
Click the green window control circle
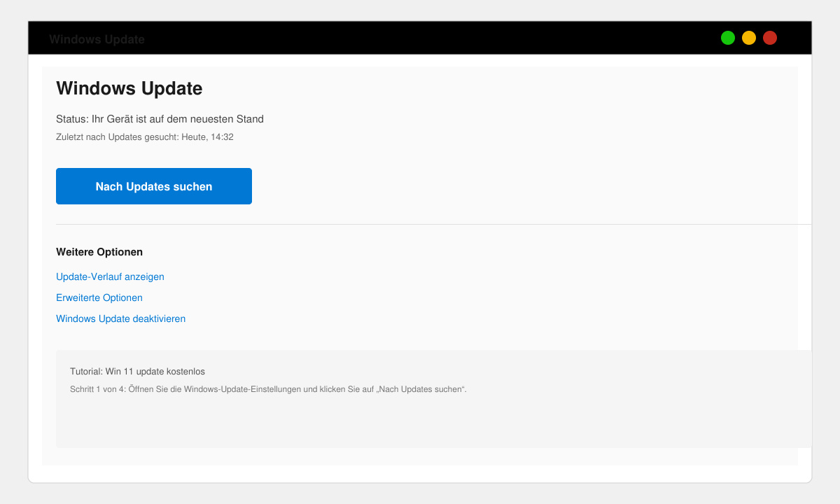[728, 38]
